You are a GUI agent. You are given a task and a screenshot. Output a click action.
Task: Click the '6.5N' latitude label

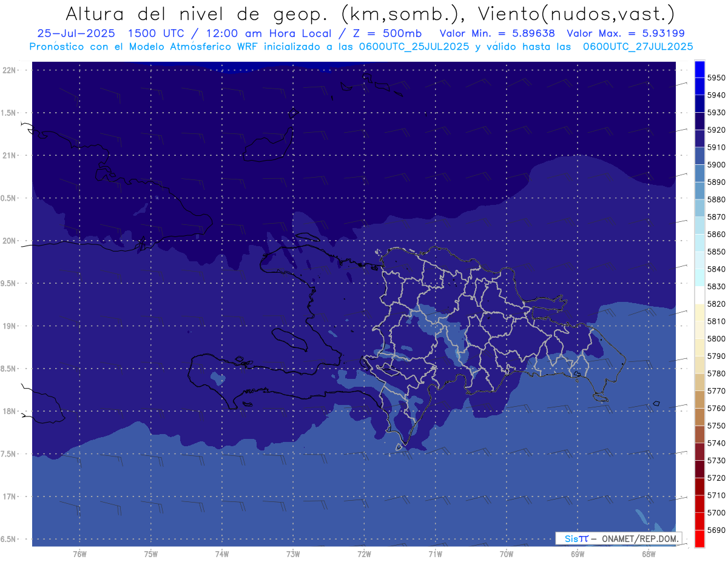tap(9, 539)
